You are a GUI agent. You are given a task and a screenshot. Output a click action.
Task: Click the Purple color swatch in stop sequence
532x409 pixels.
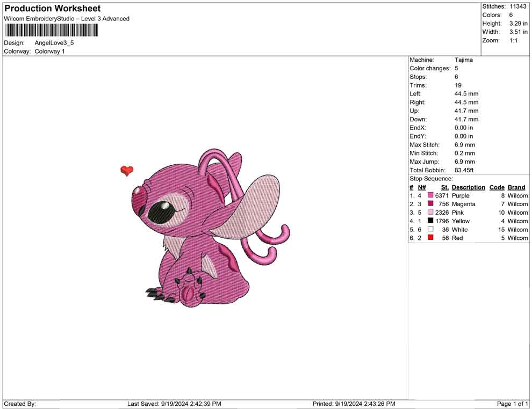point(430,195)
